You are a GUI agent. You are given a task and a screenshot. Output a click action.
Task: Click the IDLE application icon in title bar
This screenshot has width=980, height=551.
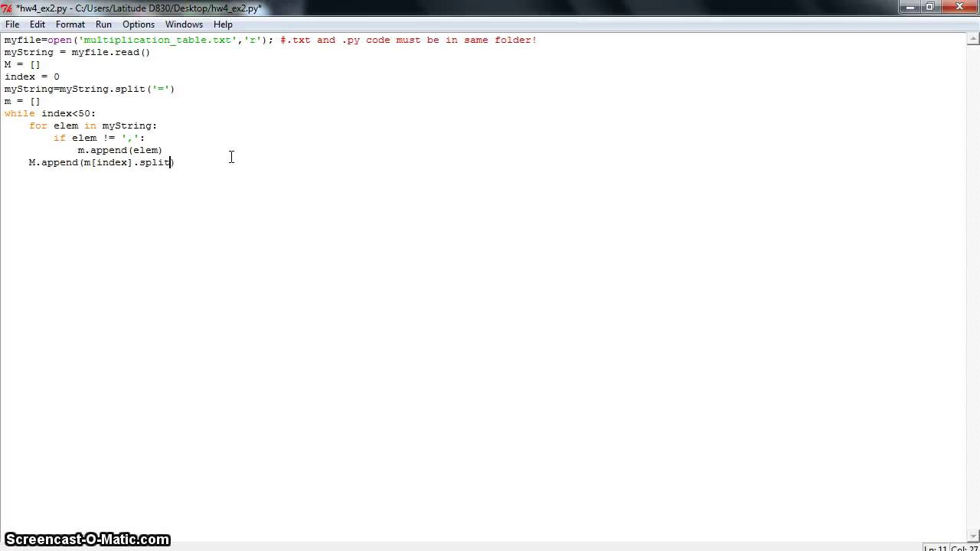click(x=7, y=8)
